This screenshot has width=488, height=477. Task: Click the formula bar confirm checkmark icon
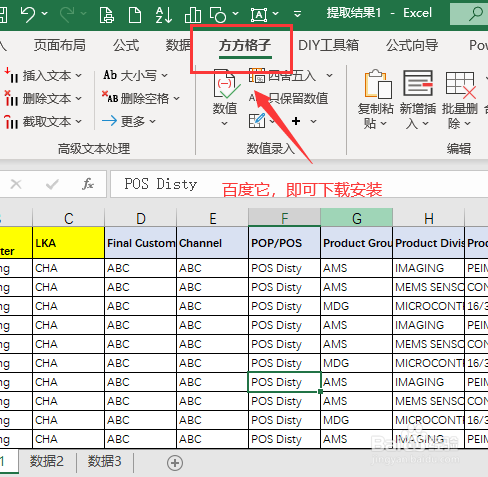(52, 184)
